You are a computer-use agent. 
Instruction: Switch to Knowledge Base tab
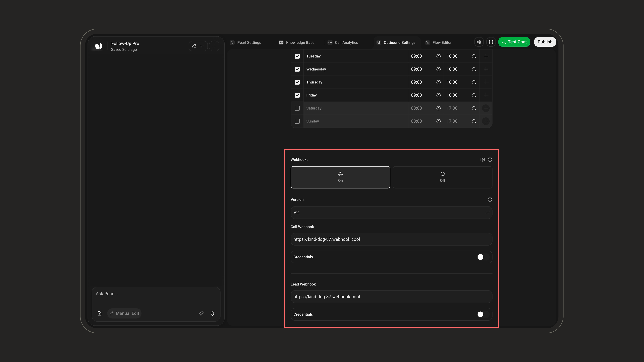tap(297, 42)
